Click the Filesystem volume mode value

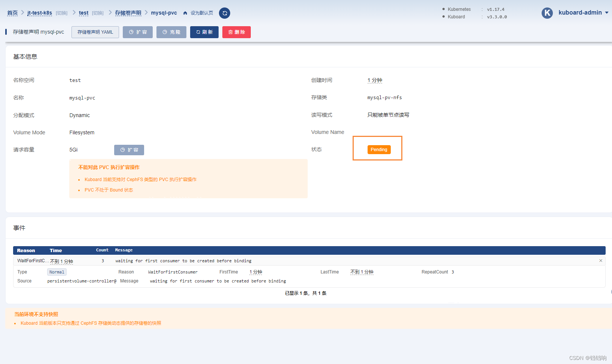coord(82,132)
